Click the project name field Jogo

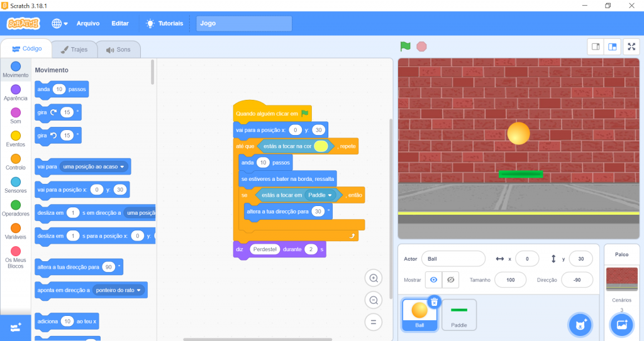[244, 23]
